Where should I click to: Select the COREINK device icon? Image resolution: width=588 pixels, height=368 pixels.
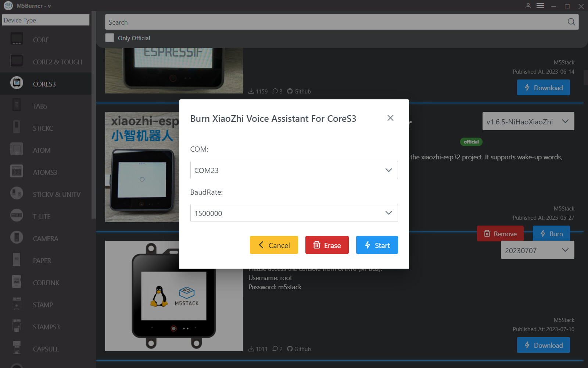[x=17, y=282]
